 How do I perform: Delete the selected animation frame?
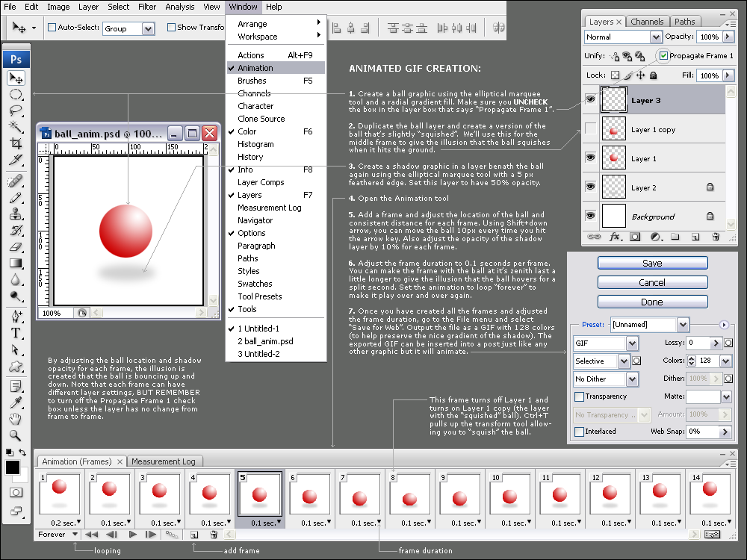click(214, 535)
